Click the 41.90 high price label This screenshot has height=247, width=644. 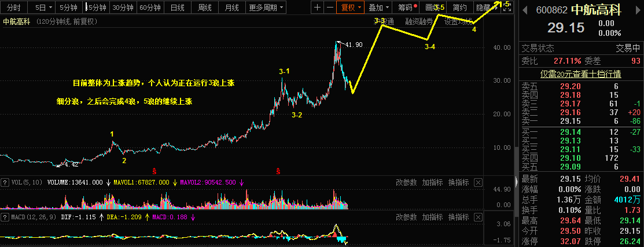[354, 45]
